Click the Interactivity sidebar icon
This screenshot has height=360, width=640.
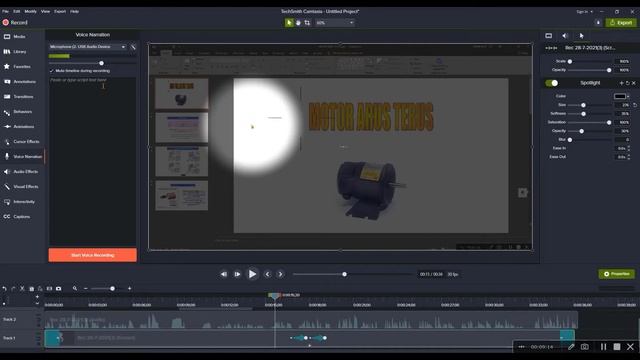pos(7,202)
